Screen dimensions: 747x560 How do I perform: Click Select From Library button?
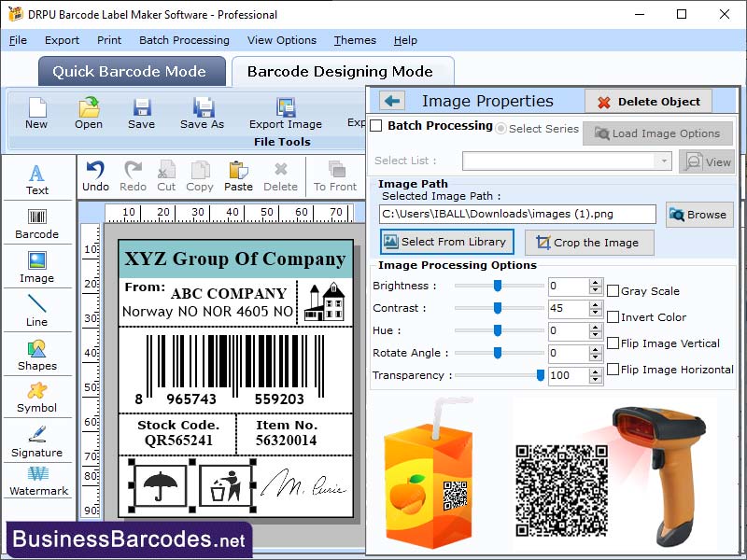pos(447,242)
